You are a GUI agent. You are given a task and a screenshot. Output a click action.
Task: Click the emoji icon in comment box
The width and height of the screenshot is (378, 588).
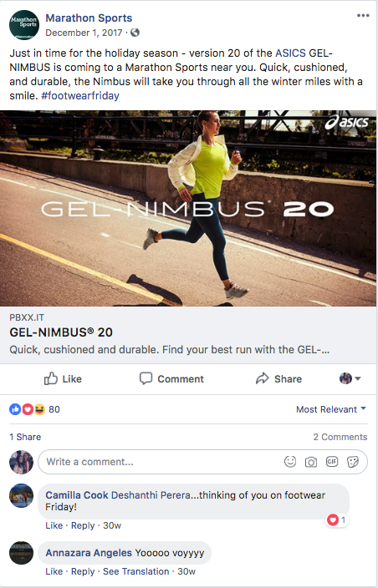click(290, 462)
